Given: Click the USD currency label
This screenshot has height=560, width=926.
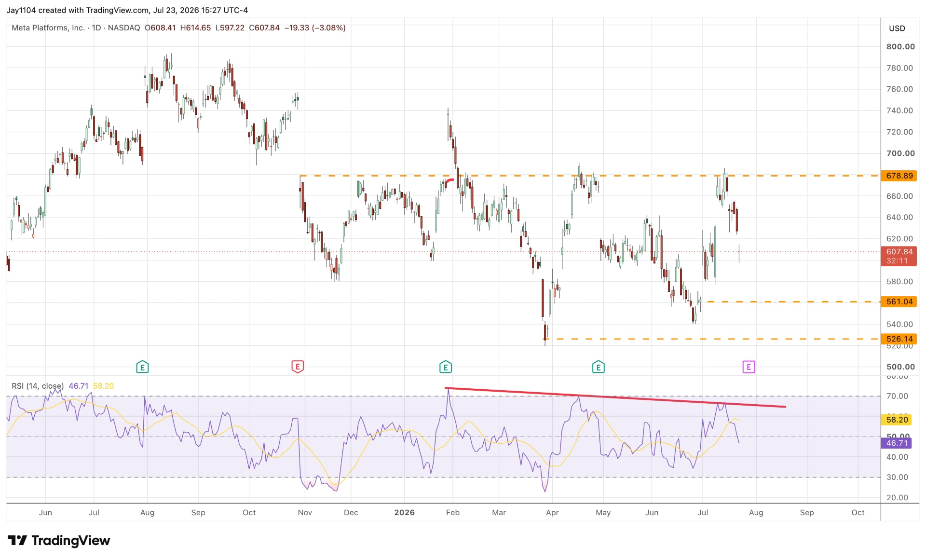Looking at the screenshot, I should click(897, 28).
